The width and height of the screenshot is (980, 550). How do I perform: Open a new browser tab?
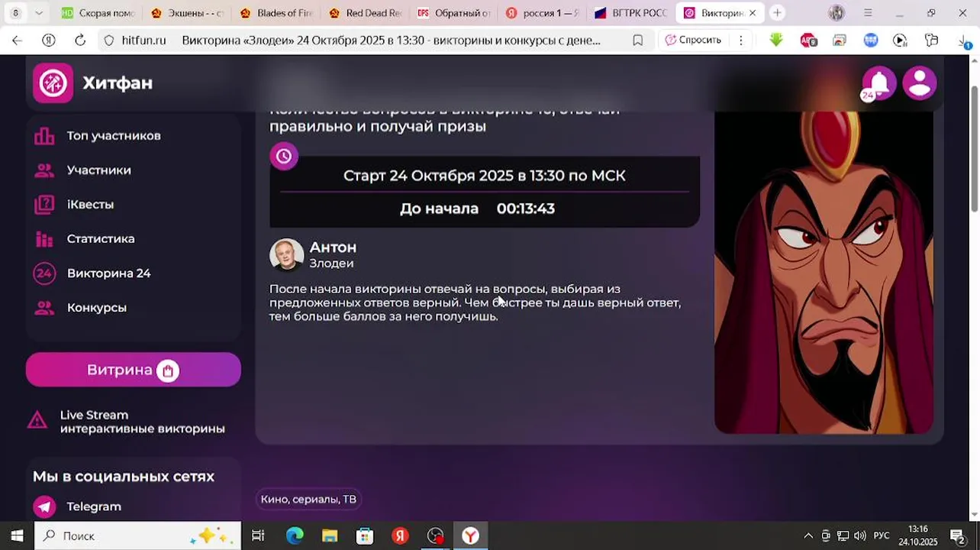[x=777, y=13]
